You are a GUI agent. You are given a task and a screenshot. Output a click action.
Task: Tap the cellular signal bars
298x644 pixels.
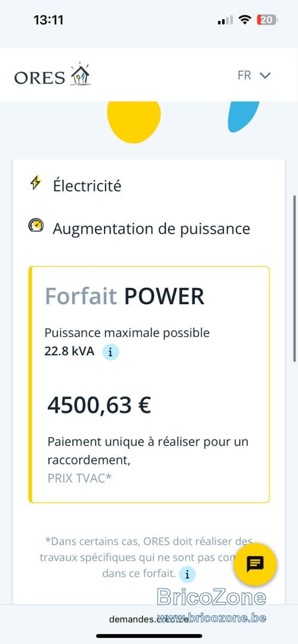[225, 20]
